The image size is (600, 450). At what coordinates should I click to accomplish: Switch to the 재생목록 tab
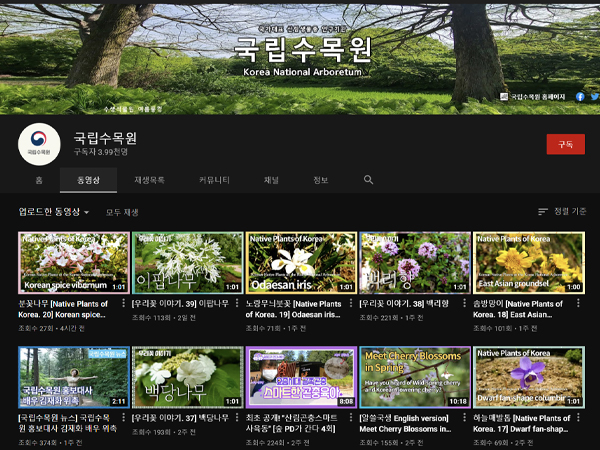click(149, 180)
